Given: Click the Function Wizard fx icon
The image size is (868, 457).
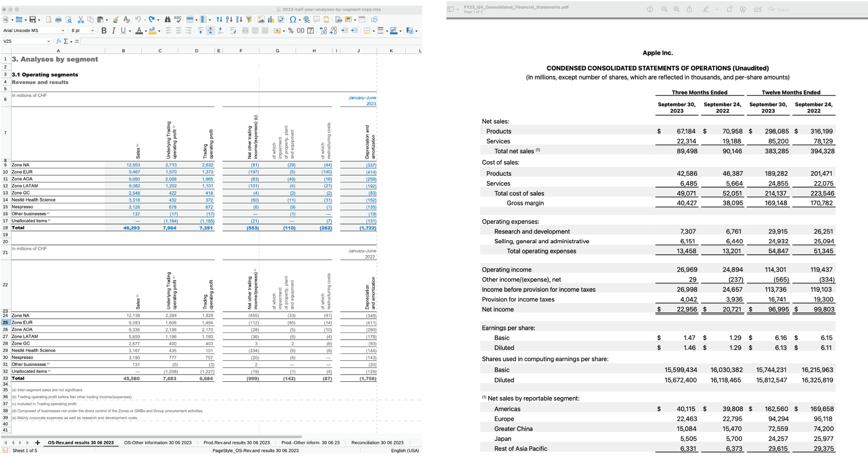Looking at the screenshot, I should [59, 41].
